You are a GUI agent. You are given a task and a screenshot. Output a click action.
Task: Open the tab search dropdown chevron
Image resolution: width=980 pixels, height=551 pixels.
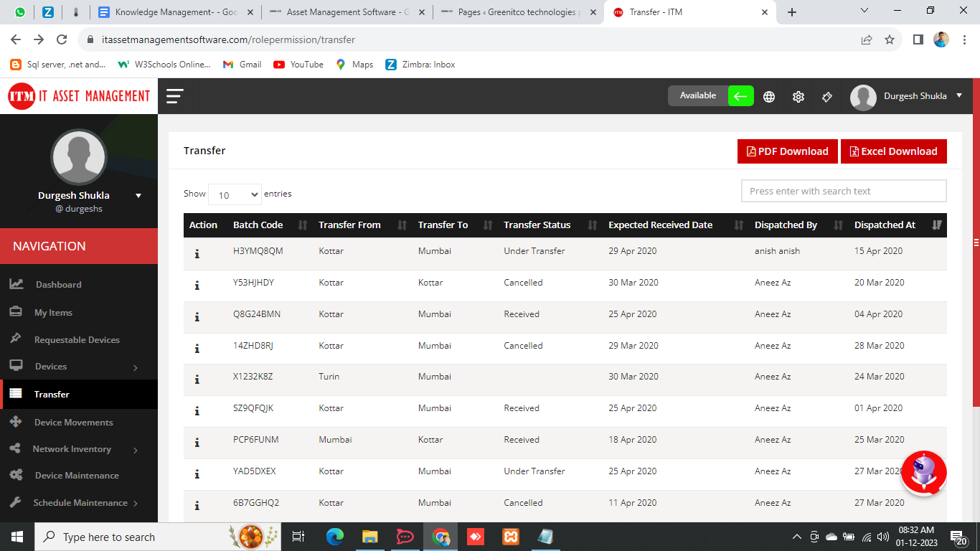864,11
